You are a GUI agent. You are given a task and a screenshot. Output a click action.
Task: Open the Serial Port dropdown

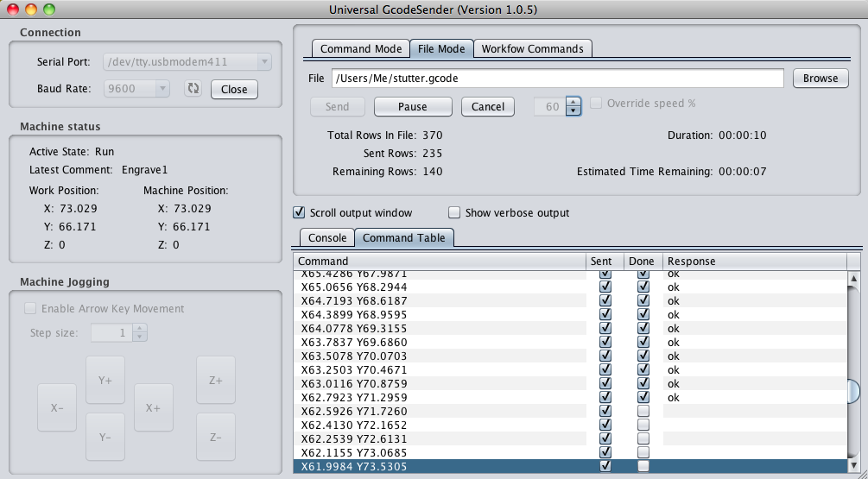tap(187, 62)
